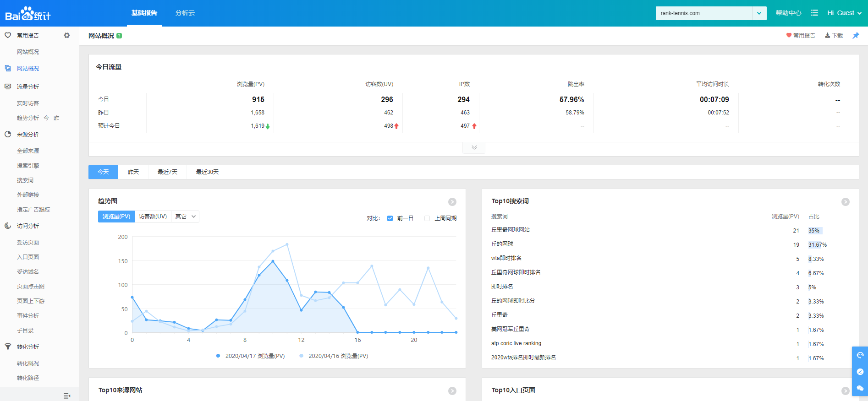Open the 帮助中心 link
Image resolution: width=868 pixels, height=401 pixels.
point(788,13)
